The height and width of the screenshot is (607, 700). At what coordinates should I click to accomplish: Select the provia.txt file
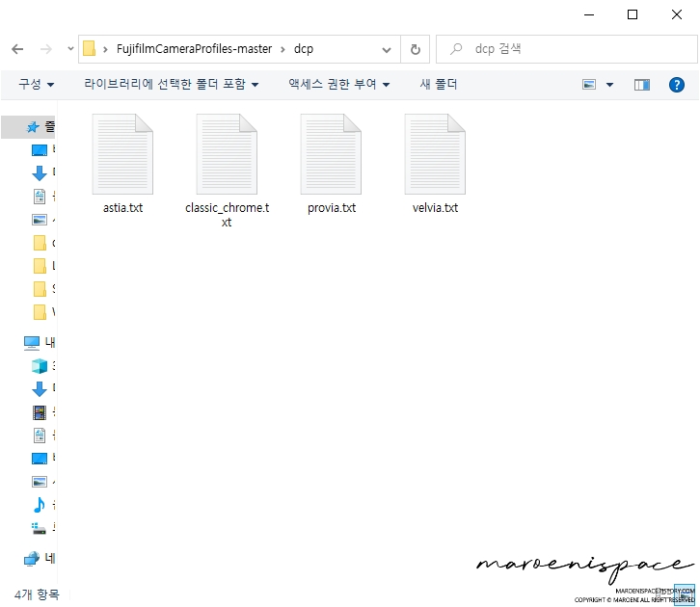332,164
